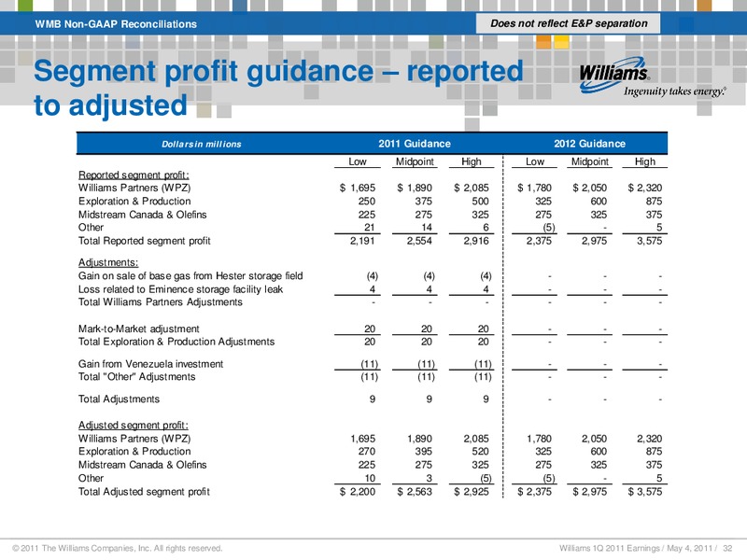Select the 'Total Adjusted segment profit' row label
The height and width of the screenshot is (560, 747).
coord(144,492)
